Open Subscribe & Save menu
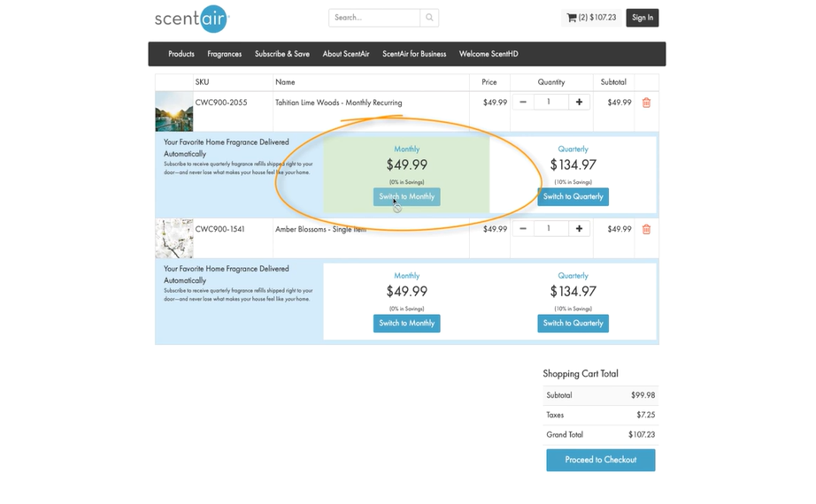Viewport: 816px width, 504px height. click(x=282, y=54)
